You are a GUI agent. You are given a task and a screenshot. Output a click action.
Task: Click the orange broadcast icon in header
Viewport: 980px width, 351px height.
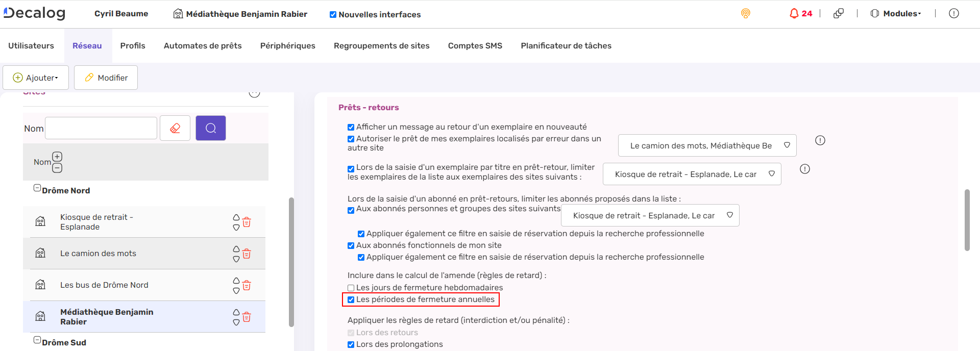pyautogui.click(x=745, y=14)
